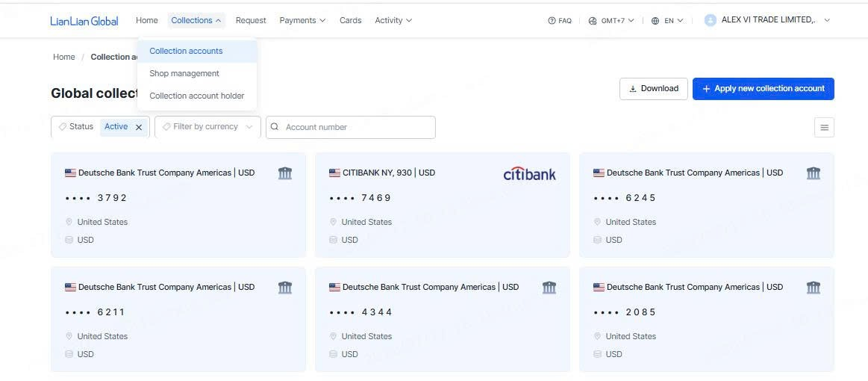
Task: Click Apply new collection account button
Action: pyautogui.click(x=764, y=89)
